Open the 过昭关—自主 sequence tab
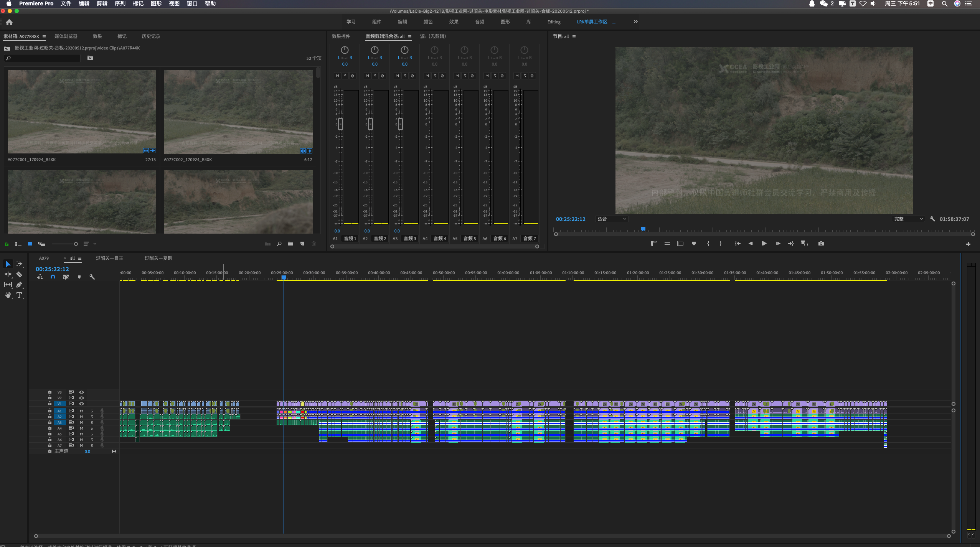Screen dimensions: 980x547 (109, 258)
